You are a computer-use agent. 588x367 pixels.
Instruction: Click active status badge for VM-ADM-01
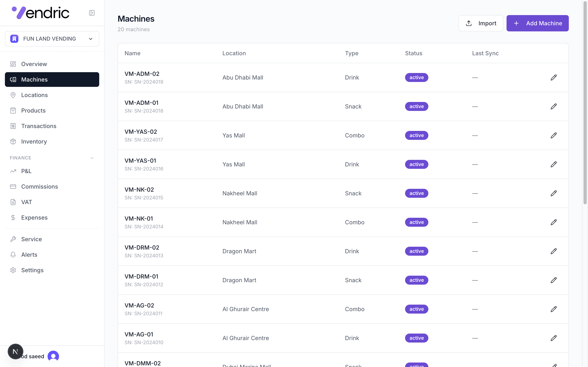[x=416, y=107]
